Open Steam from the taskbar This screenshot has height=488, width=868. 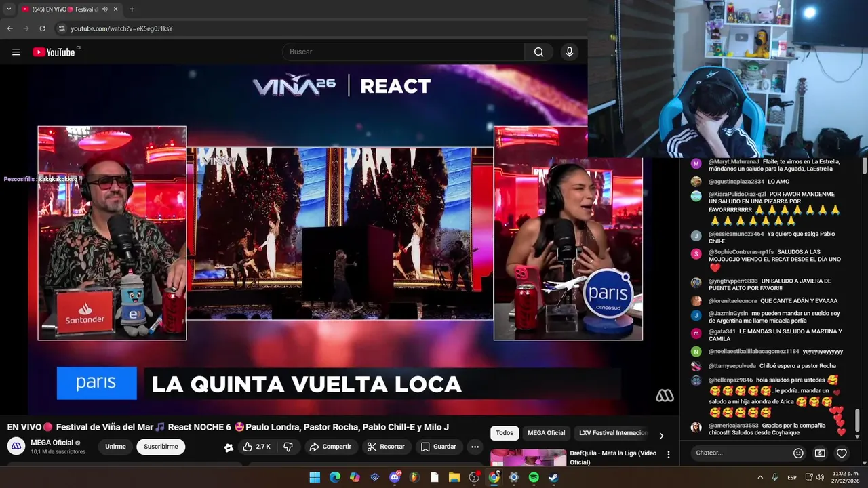pyautogui.click(x=553, y=477)
